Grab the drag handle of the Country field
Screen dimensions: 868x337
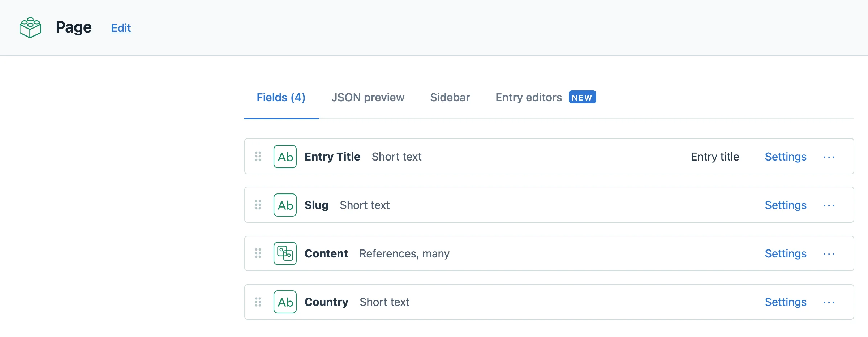[258, 302]
